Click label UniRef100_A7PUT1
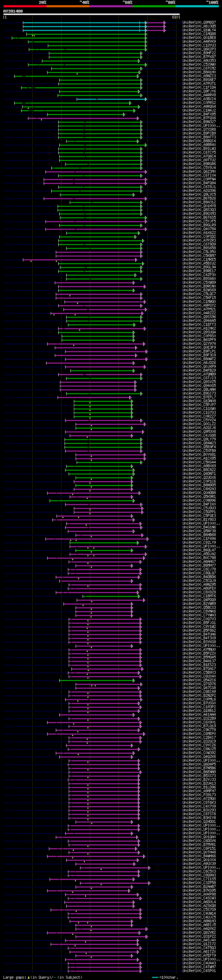The height and width of the screenshot is (980, 222). point(199,84)
